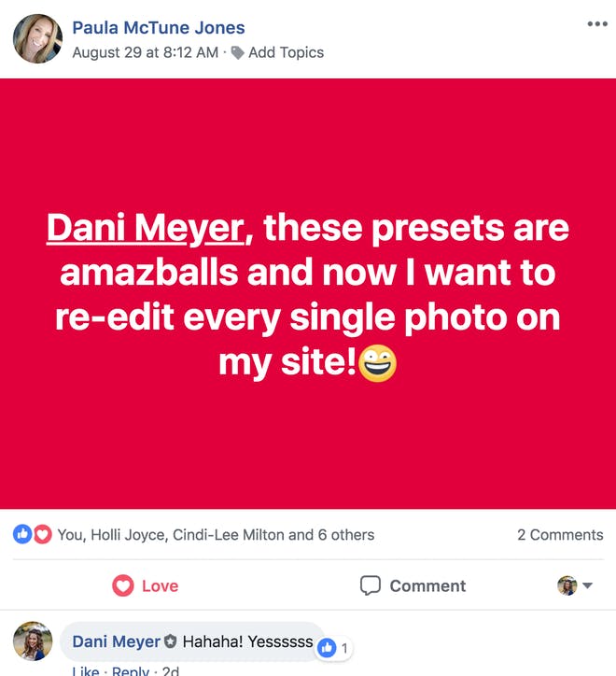The width and height of the screenshot is (616, 676).
Task: Toggle the Love reaction on the post
Action: click(x=146, y=585)
